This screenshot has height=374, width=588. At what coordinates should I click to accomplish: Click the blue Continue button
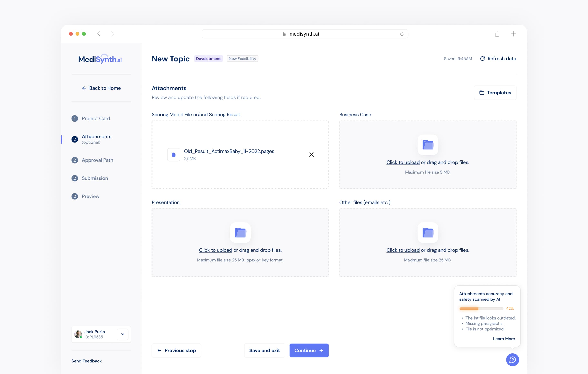(x=309, y=350)
